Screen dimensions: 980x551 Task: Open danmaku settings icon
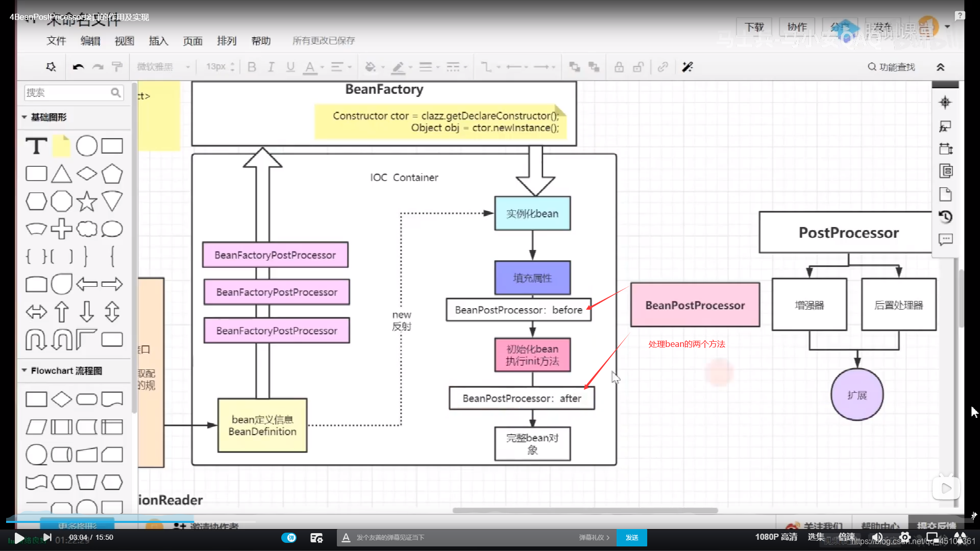click(x=316, y=537)
